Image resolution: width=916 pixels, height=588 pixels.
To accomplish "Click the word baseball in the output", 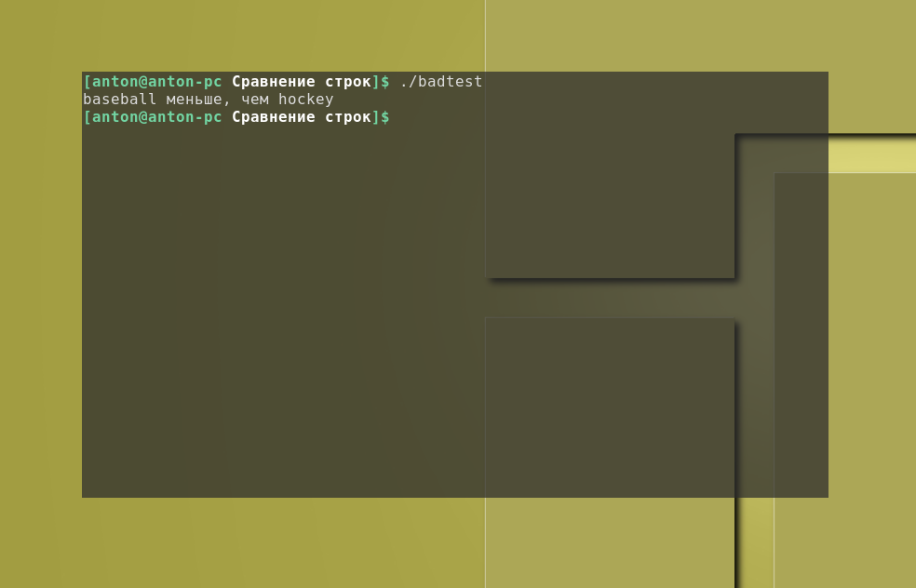I will (x=119, y=100).
